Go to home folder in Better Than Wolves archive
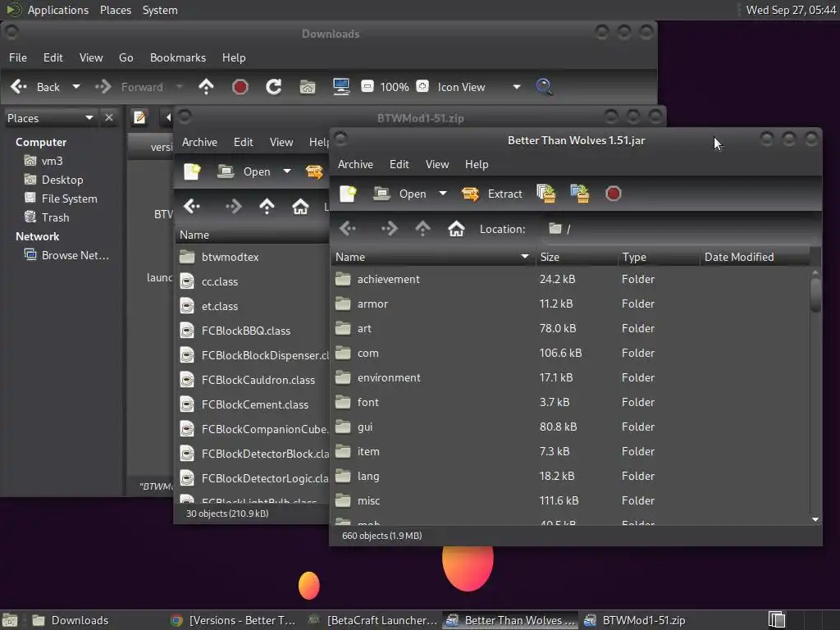The height and width of the screenshot is (630, 840). click(x=456, y=229)
